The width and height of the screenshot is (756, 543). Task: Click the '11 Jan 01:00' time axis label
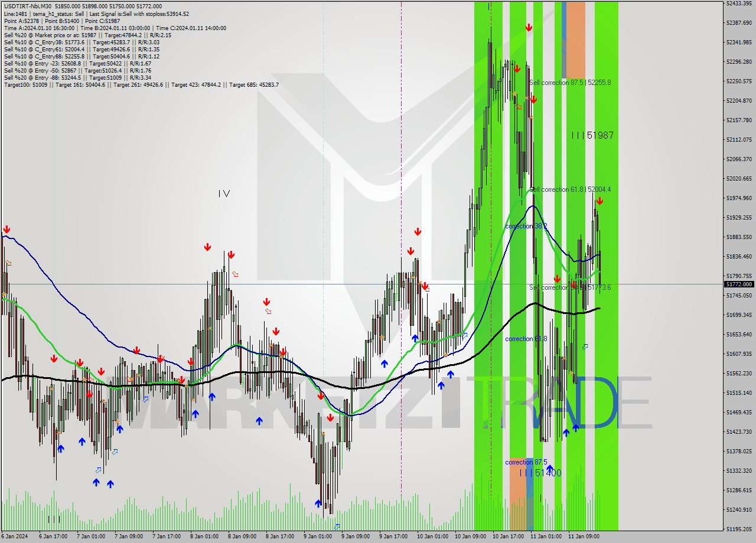click(545, 537)
